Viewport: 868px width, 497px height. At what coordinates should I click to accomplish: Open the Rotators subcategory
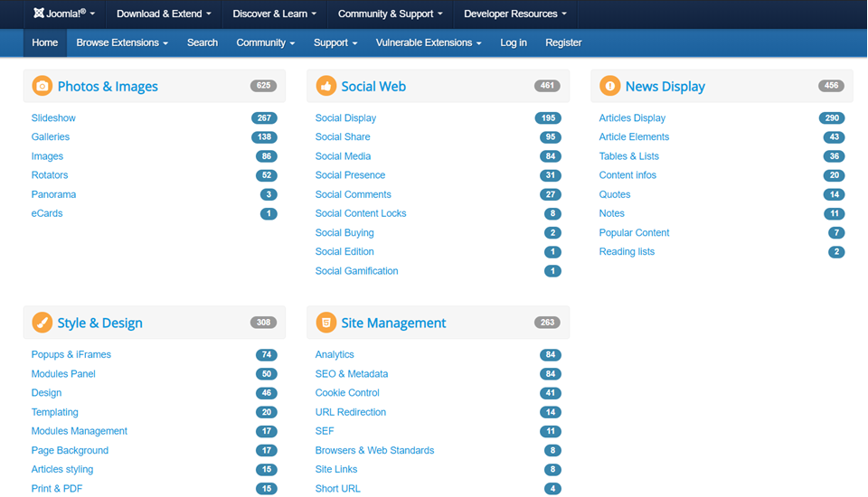coord(49,175)
